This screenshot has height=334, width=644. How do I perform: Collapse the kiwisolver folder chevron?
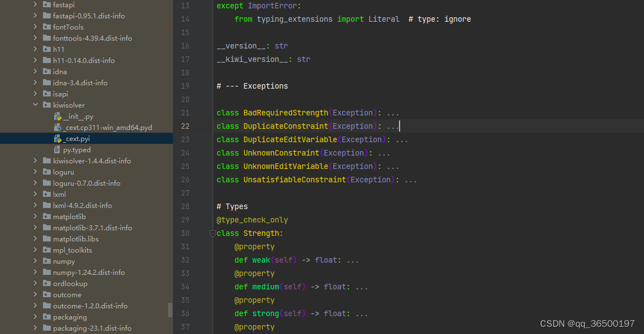coord(35,105)
